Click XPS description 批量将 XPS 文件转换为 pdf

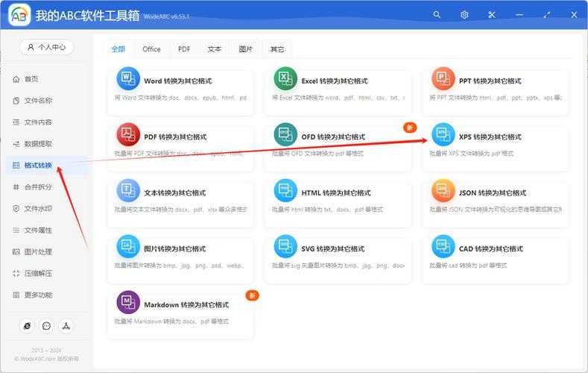point(472,154)
